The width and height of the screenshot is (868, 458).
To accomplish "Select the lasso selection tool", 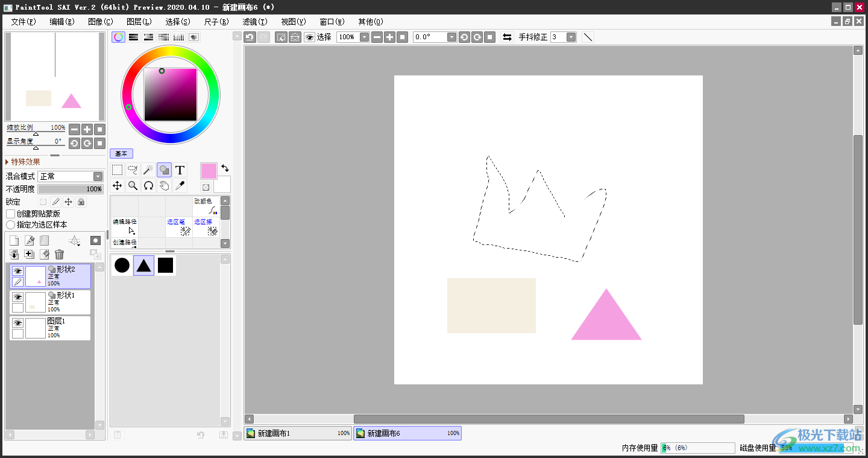I will pyautogui.click(x=133, y=170).
